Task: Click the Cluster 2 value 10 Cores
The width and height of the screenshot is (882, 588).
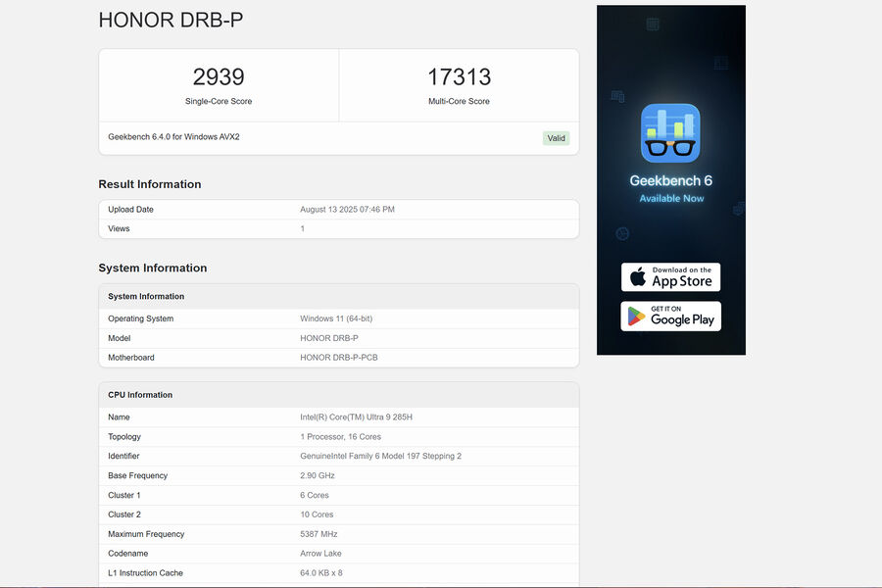Action: (317, 514)
